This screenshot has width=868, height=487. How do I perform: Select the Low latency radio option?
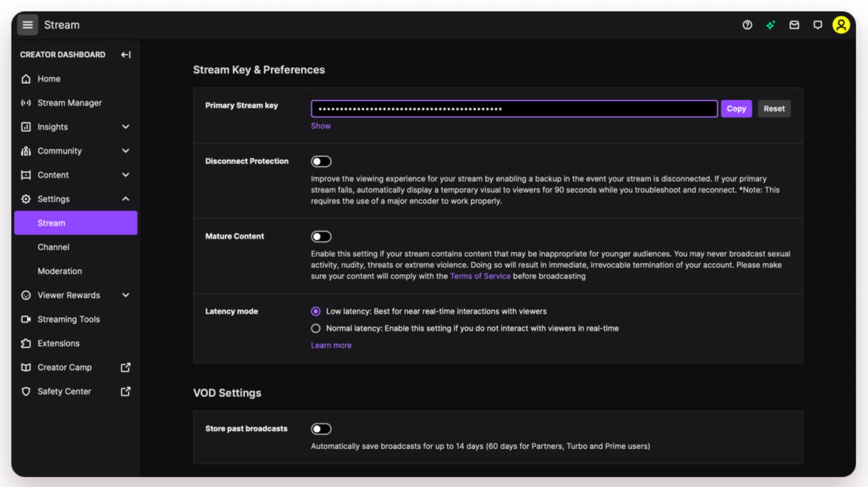tap(316, 312)
